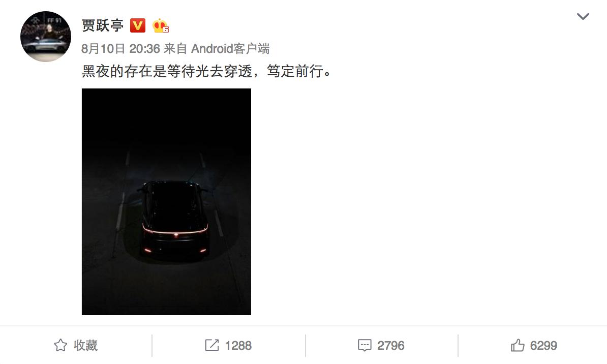Click the repost share icon

(x=212, y=345)
